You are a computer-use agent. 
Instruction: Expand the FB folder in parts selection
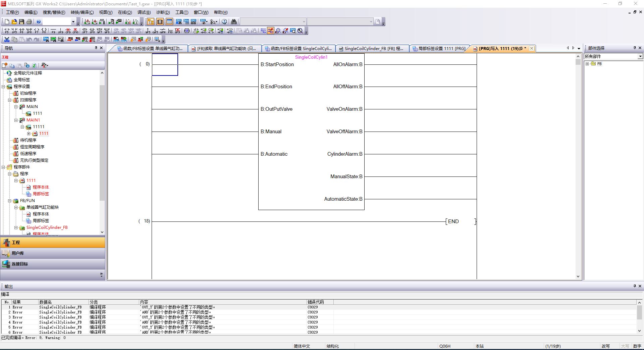pyautogui.click(x=587, y=64)
